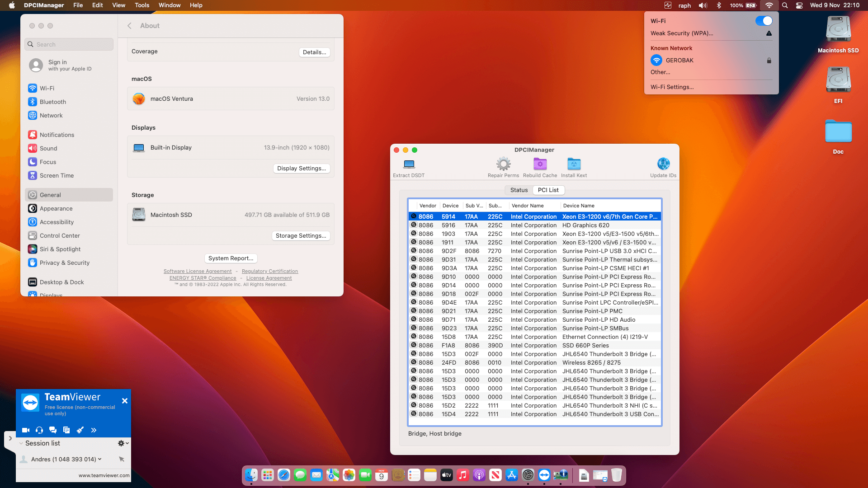Open www.teamviewer.com link
868x488 pixels.
coord(104,475)
